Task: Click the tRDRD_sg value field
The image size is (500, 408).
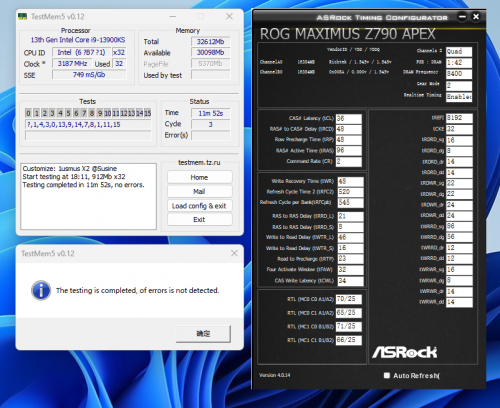Action: (x=459, y=140)
